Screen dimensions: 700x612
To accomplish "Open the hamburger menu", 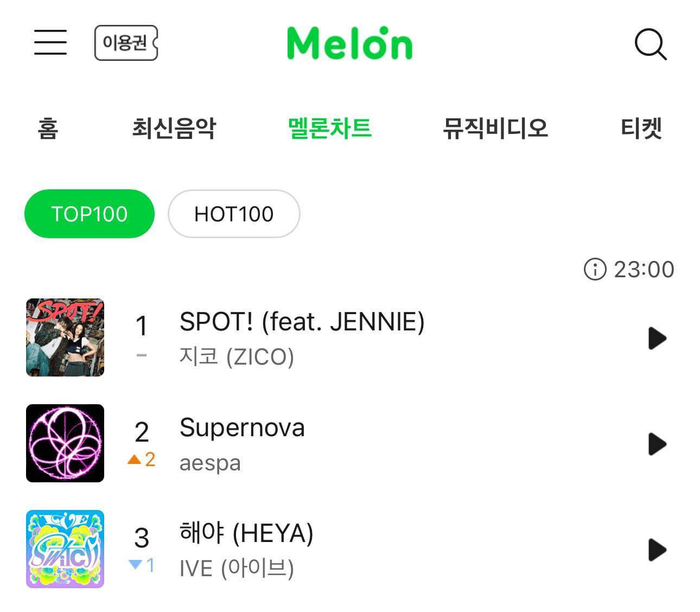I will pyautogui.click(x=50, y=42).
